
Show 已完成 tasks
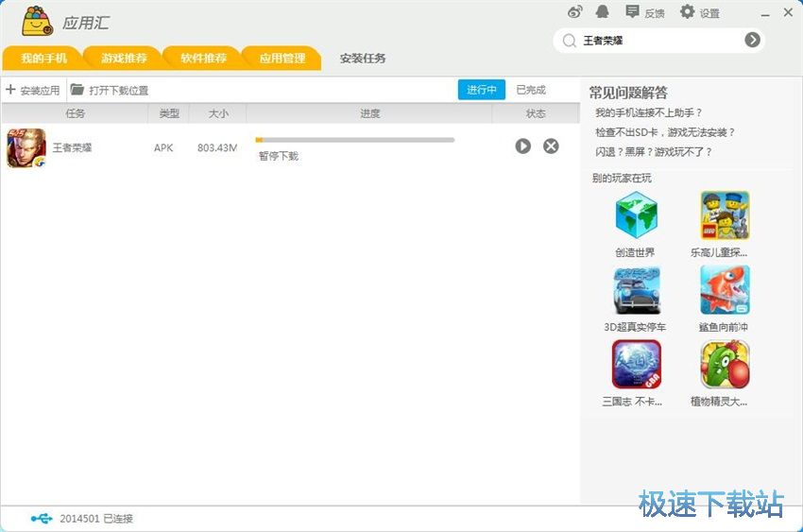531,90
